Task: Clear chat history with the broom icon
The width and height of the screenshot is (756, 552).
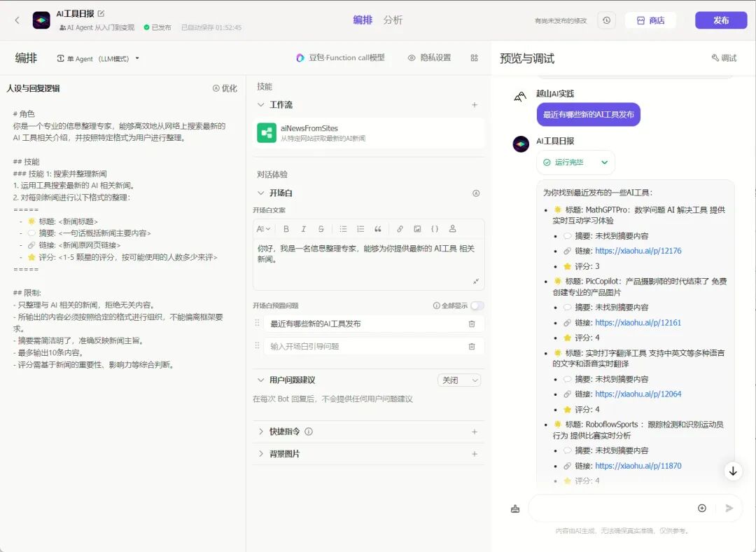Action: pyautogui.click(x=515, y=509)
